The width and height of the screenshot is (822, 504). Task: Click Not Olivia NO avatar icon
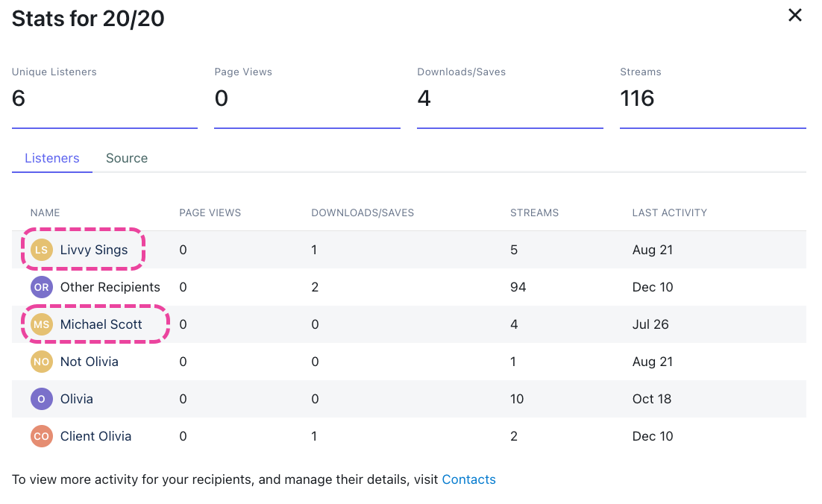pyautogui.click(x=41, y=362)
